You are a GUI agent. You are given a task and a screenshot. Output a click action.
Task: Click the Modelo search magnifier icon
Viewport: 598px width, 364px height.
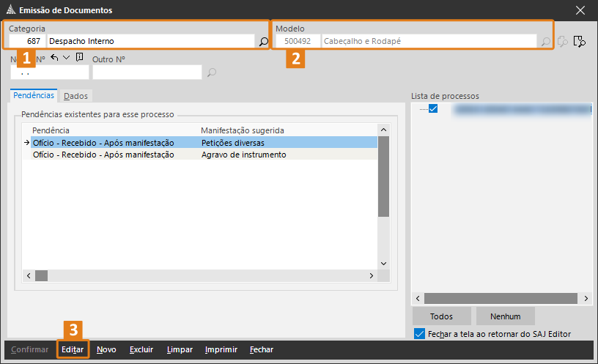click(x=545, y=42)
